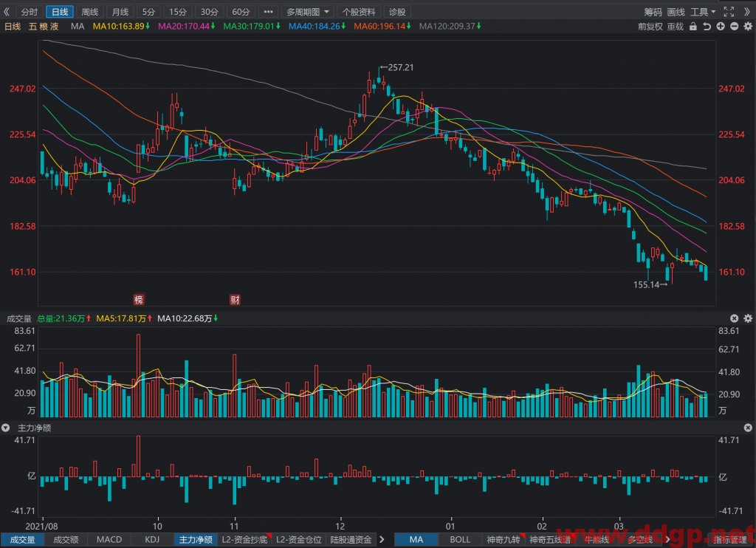Expand the 工具 tools dropdown
This screenshot has width=756, height=548.
click(703, 12)
